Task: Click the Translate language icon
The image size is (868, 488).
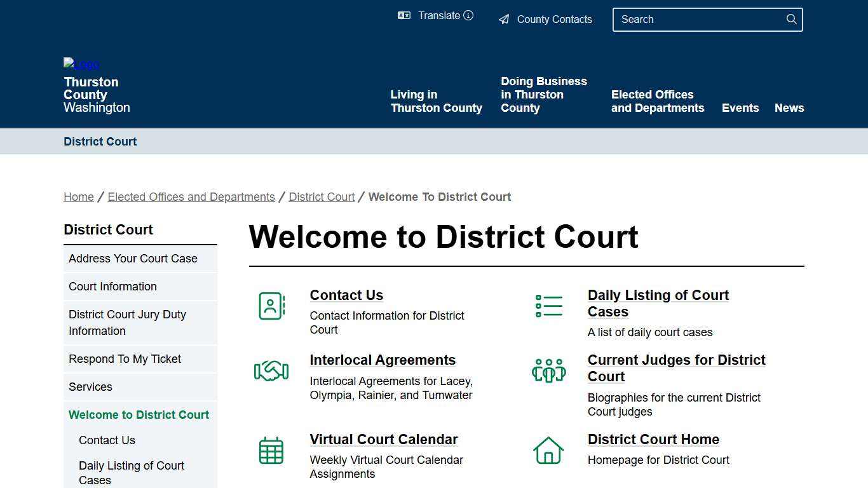Action: [x=404, y=15]
